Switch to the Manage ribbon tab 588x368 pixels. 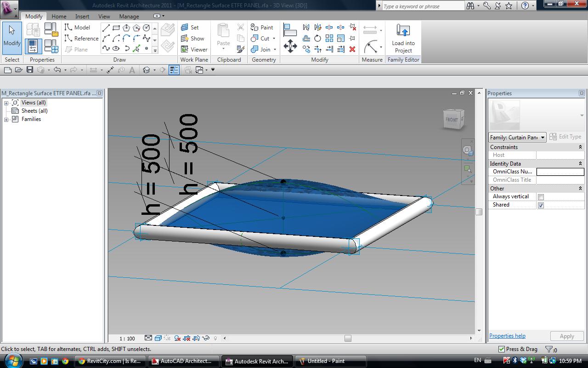[x=129, y=17]
